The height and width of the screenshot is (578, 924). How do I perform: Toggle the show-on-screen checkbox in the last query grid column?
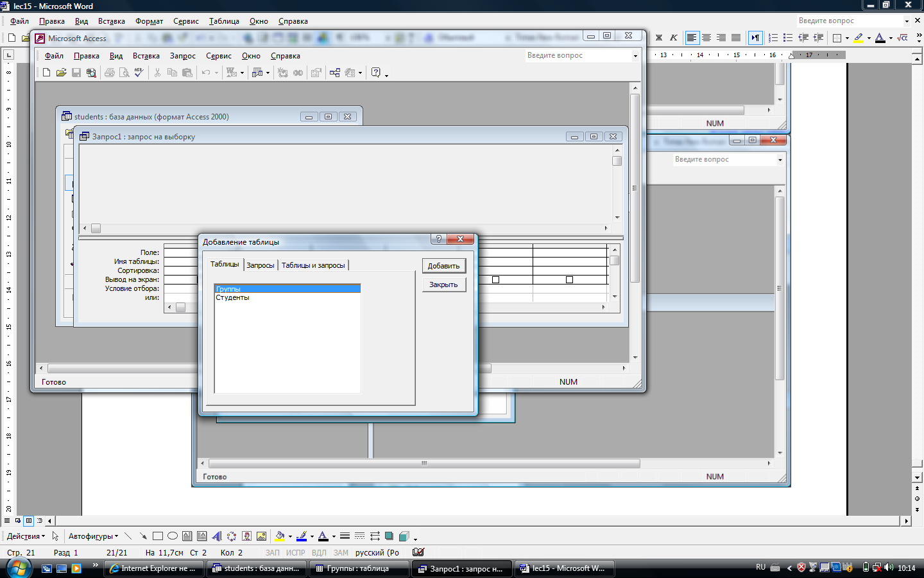point(569,279)
